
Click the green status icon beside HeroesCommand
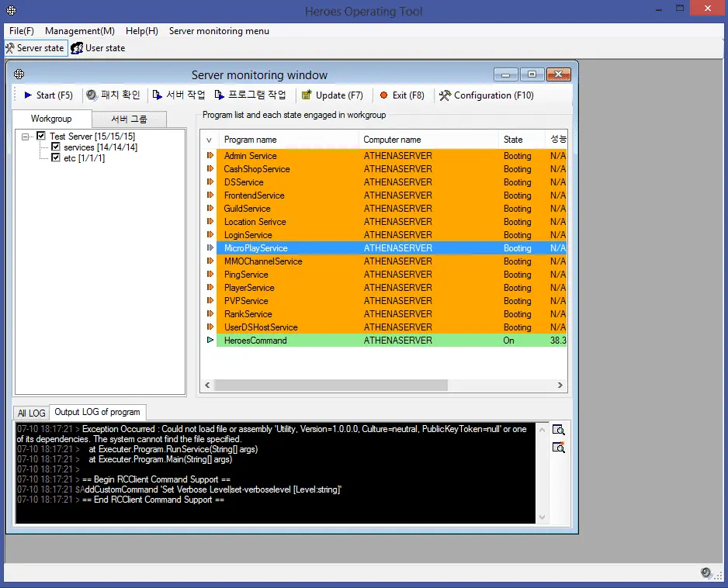coord(210,341)
